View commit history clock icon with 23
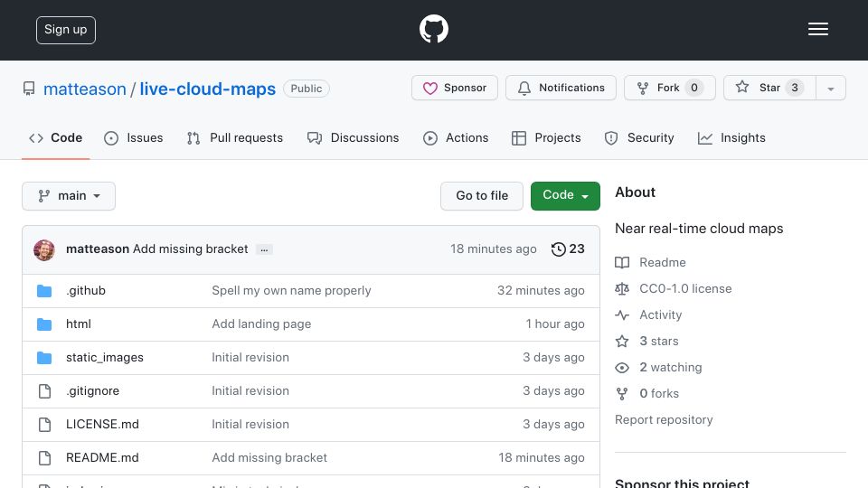Viewport: 868px width, 488px height. [x=568, y=249]
